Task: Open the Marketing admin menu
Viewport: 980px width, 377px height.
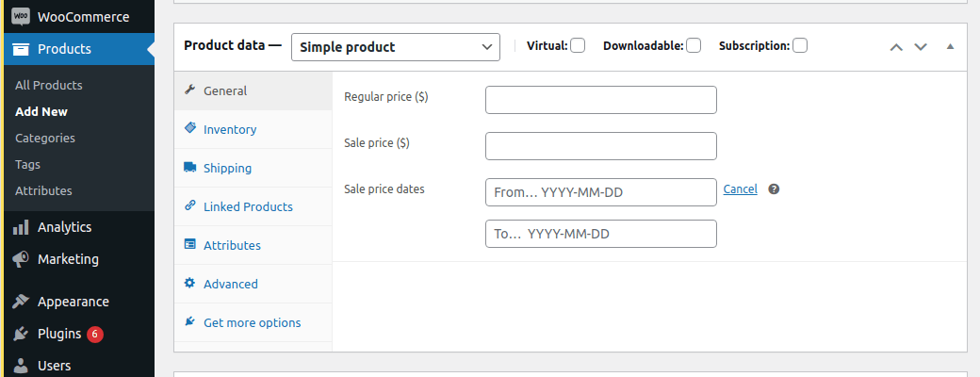Action: click(x=77, y=259)
